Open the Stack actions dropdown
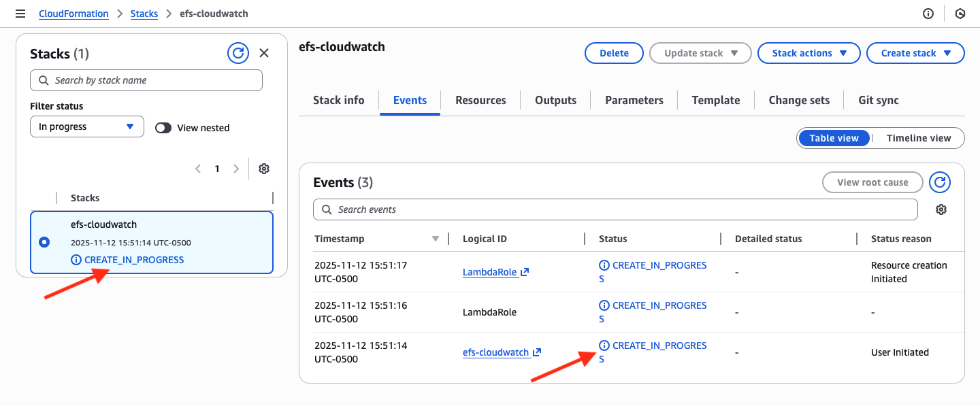 (x=808, y=52)
